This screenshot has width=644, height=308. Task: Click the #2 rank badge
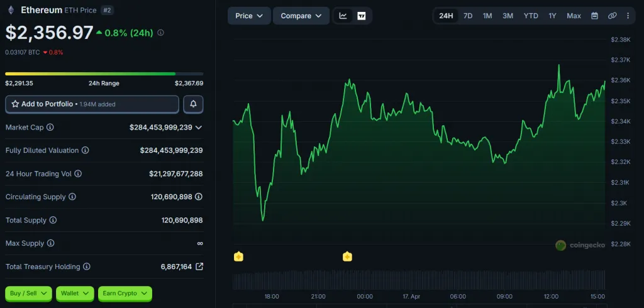pyautogui.click(x=107, y=10)
